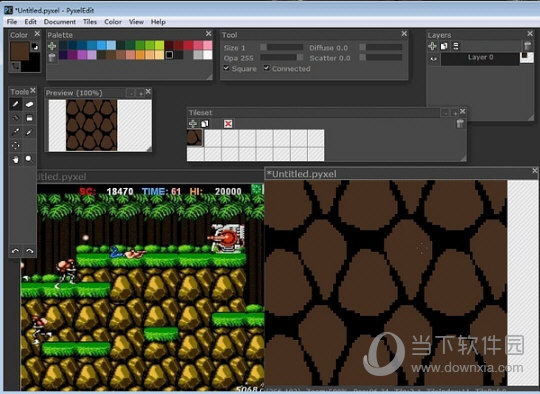Open the Tiles menu
The width and height of the screenshot is (540, 394).
(90, 22)
